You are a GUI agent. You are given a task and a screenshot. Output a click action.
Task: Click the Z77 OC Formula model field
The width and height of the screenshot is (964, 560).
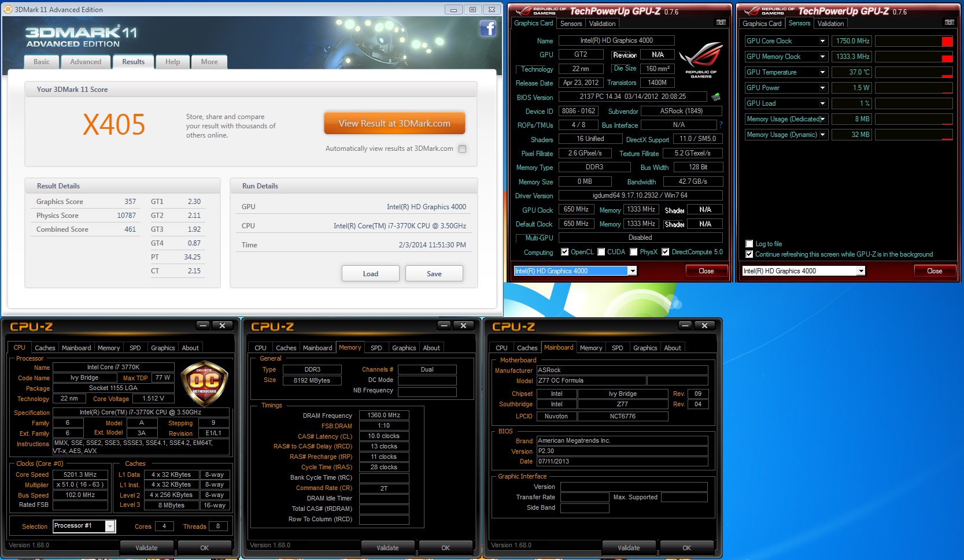click(x=590, y=381)
